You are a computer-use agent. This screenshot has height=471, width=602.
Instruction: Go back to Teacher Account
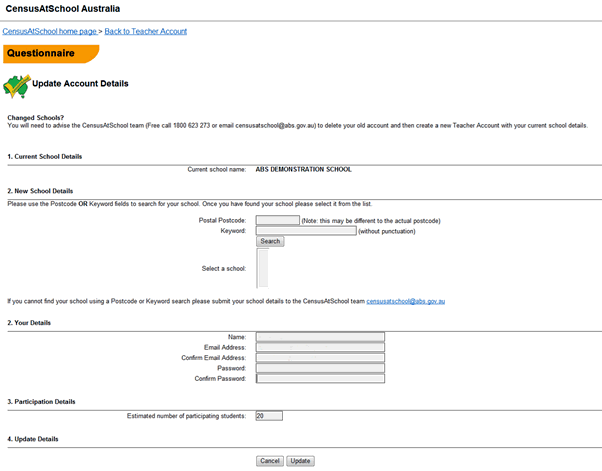point(146,31)
